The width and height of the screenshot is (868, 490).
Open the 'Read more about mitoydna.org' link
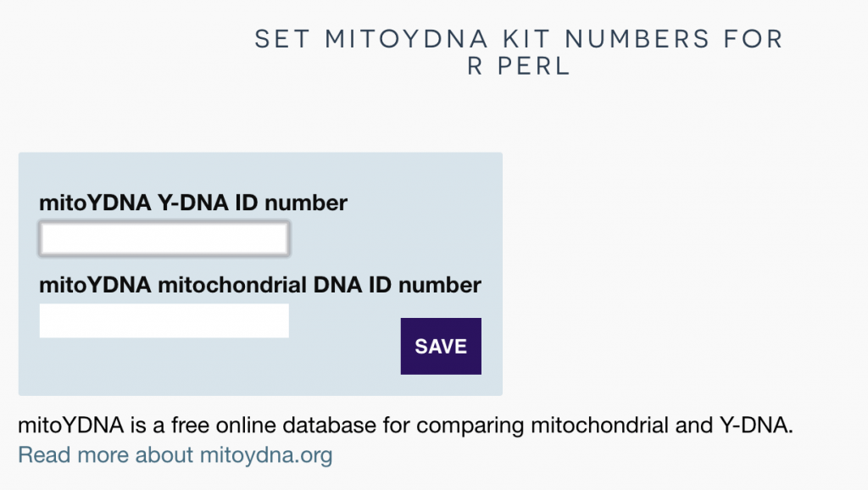178,454
